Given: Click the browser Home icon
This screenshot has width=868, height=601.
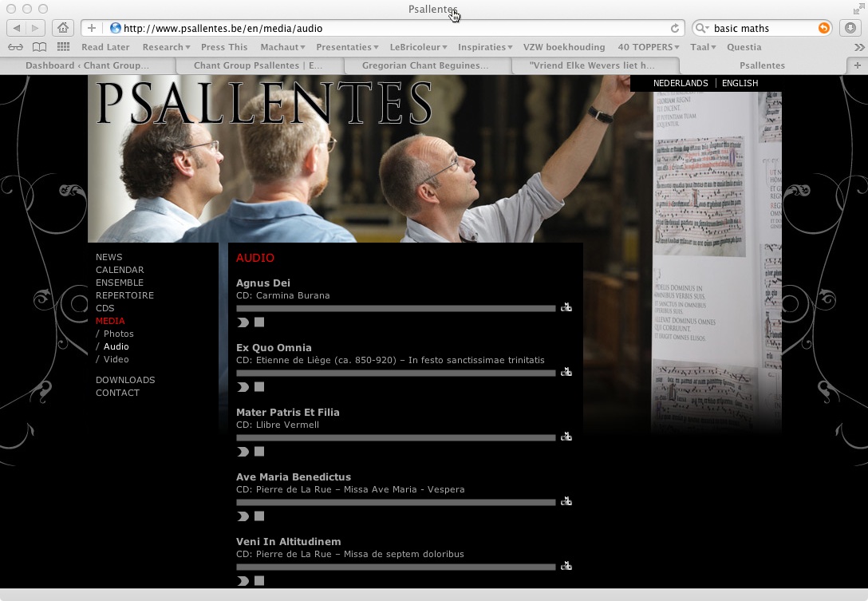Looking at the screenshot, I should [x=63, y=28].
